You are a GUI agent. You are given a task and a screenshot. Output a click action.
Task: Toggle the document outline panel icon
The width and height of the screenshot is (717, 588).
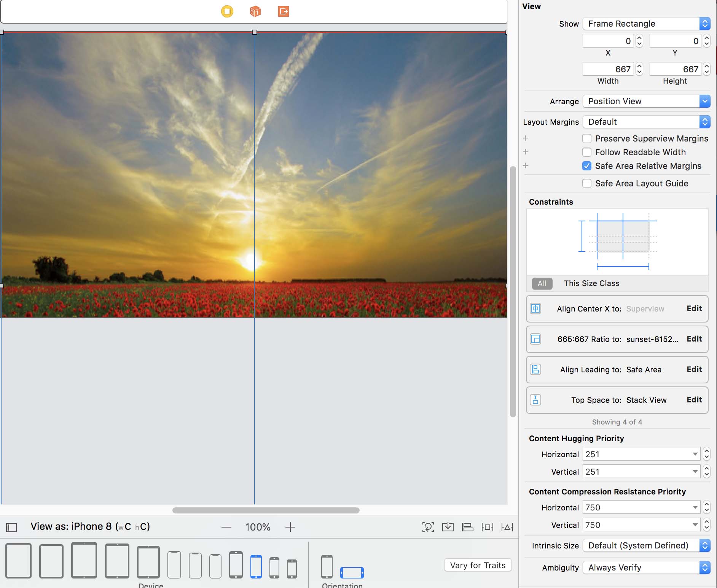click(x=11, y=527)
